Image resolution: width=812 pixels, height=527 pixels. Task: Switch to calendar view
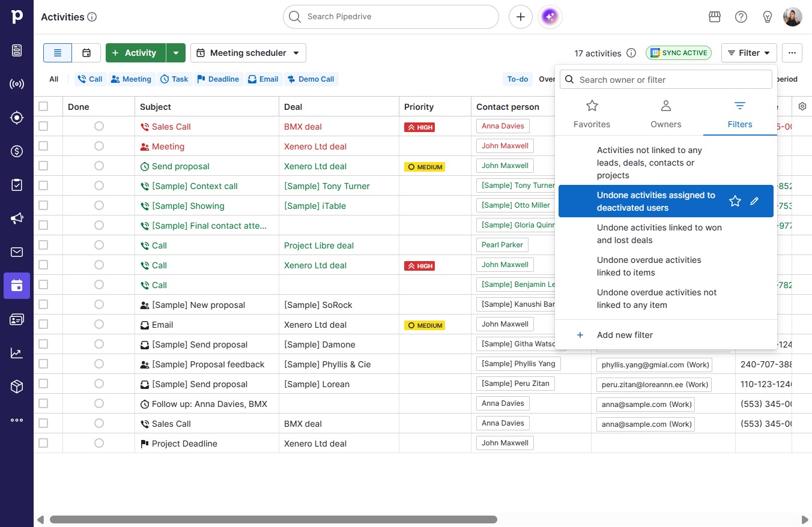click(86, 53)
